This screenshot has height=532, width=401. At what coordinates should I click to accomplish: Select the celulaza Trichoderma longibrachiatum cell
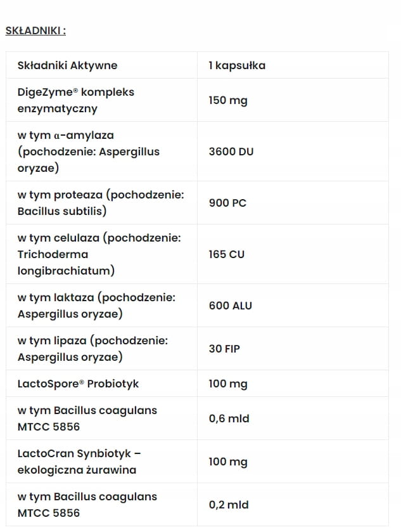click(101, 254)
